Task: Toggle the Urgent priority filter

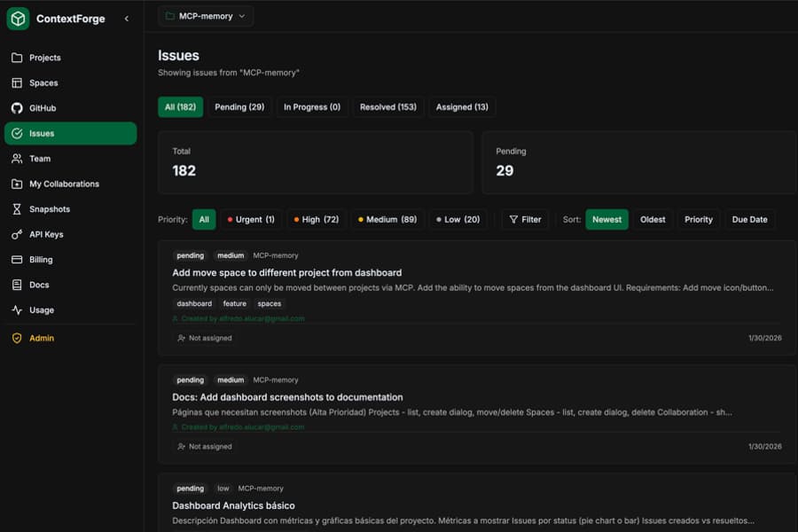Action: (250, 219)
